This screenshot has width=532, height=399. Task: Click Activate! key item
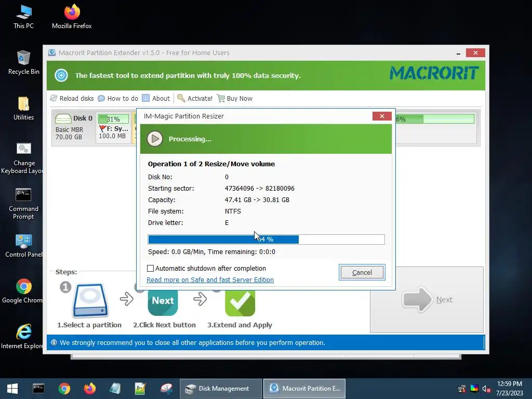coord(195,98)
